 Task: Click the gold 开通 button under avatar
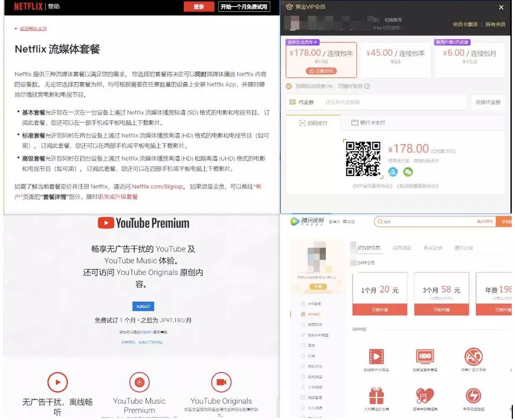(318, 286)
